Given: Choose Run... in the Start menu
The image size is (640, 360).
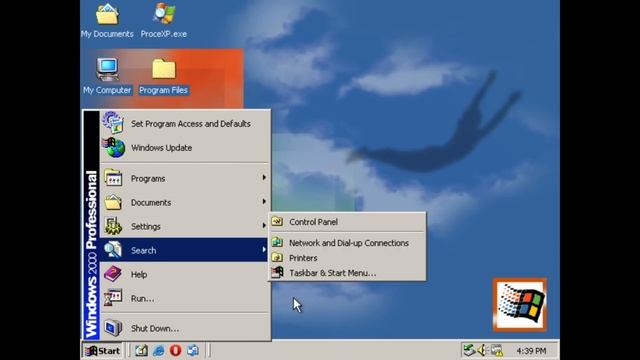Looking at the screenshot, I should pyautogui.click(x=185, y=298).
